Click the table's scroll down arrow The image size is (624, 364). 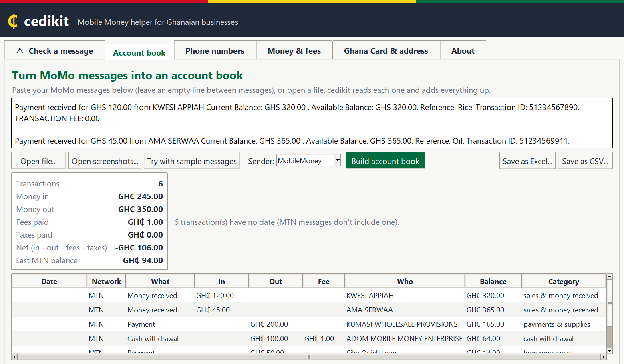pos(610,351)
